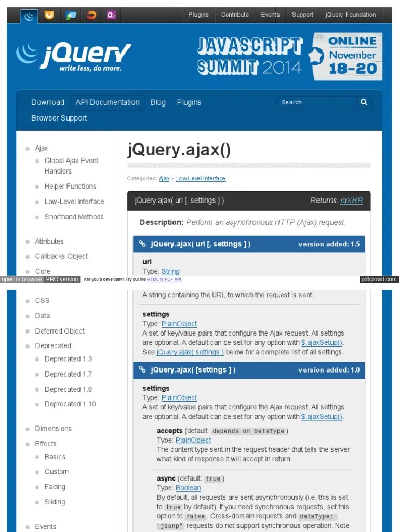Open Callbacks Object in sidebar
This screenshot has width=399, height=532.
(61, 256)
